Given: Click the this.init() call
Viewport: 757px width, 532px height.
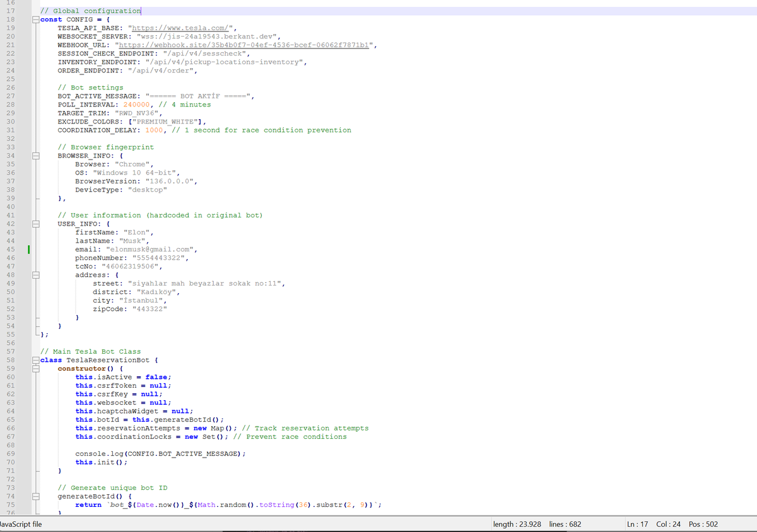Looking at the screenshot, I should point(101,462).
